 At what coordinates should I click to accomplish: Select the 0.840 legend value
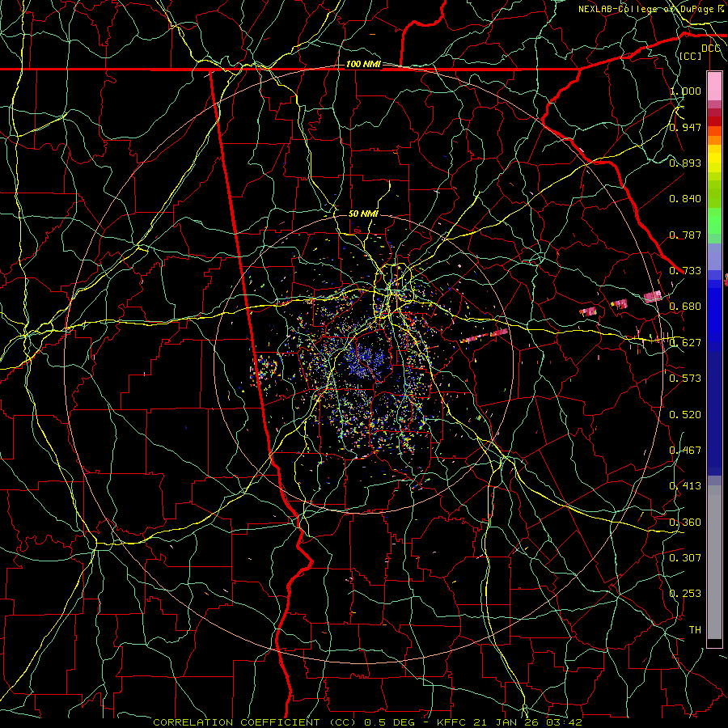tap(685, 199)
